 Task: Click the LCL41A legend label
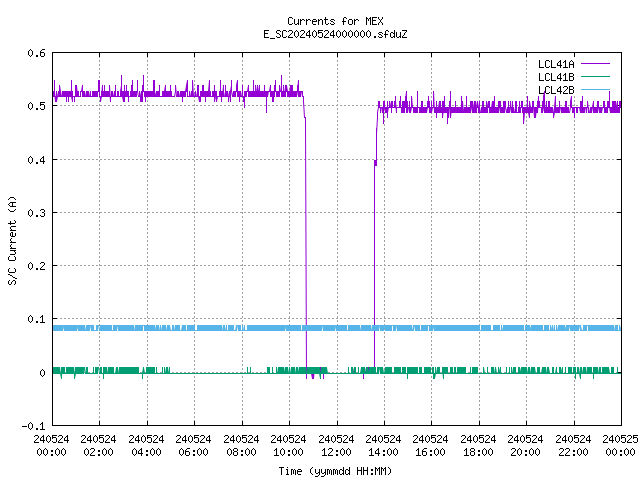(556, 64)
